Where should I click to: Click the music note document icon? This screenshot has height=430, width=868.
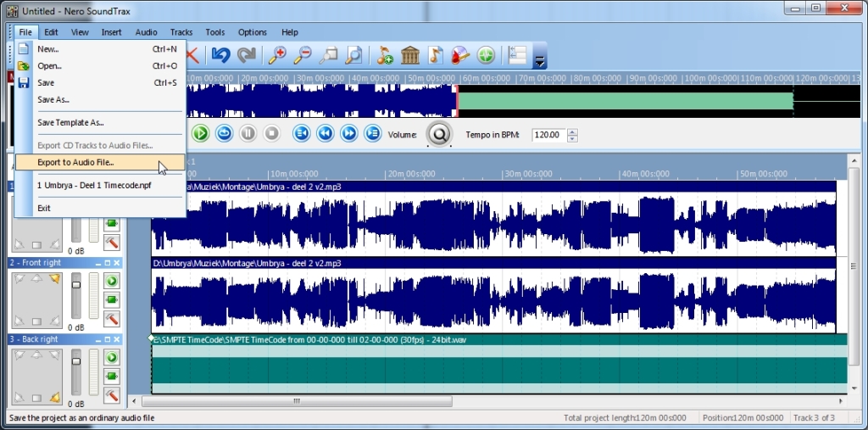[x=436, y=55]
